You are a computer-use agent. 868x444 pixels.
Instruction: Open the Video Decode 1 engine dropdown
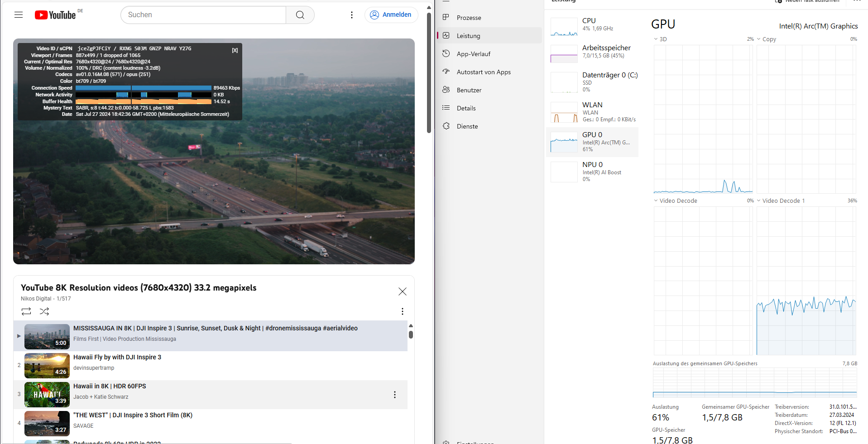point(759,201)
